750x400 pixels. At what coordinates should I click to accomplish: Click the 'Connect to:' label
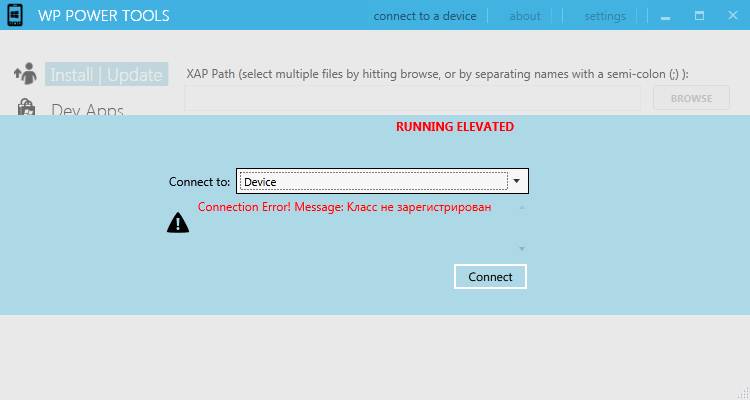199,182
